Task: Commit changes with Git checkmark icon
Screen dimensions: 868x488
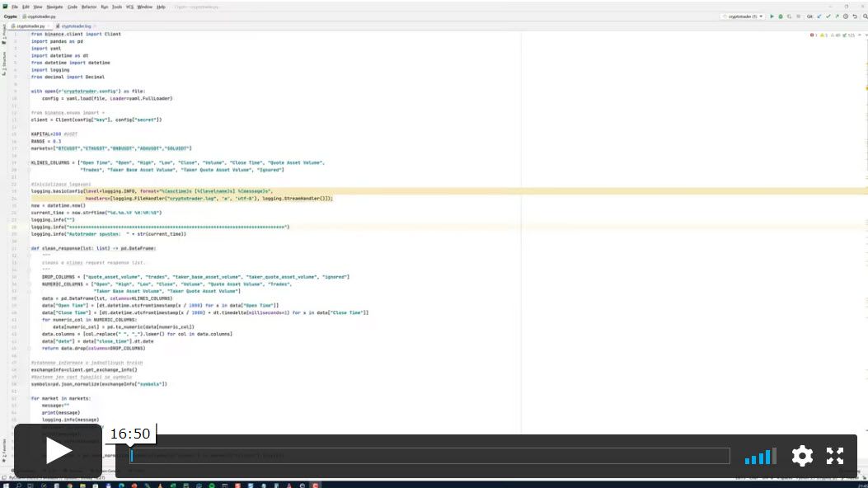Action: tap(828, 16)
